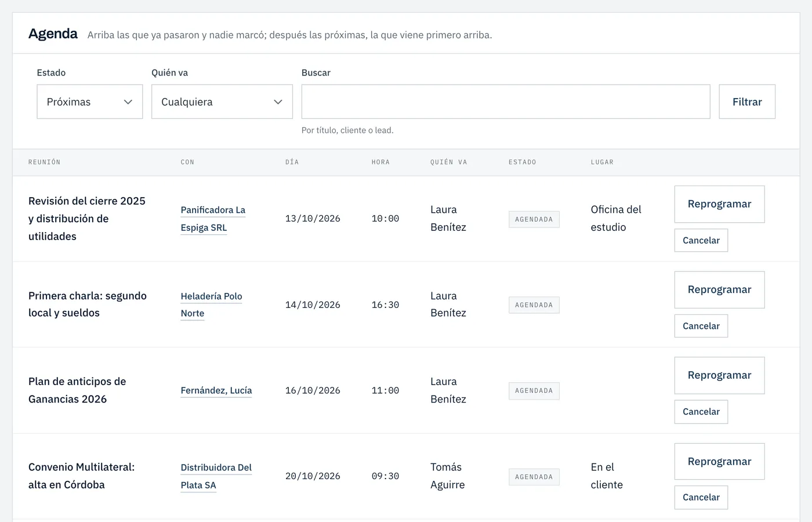812x522 pixels.
Task: Apply filters with the Filtrar button
Action: point(747,101)
